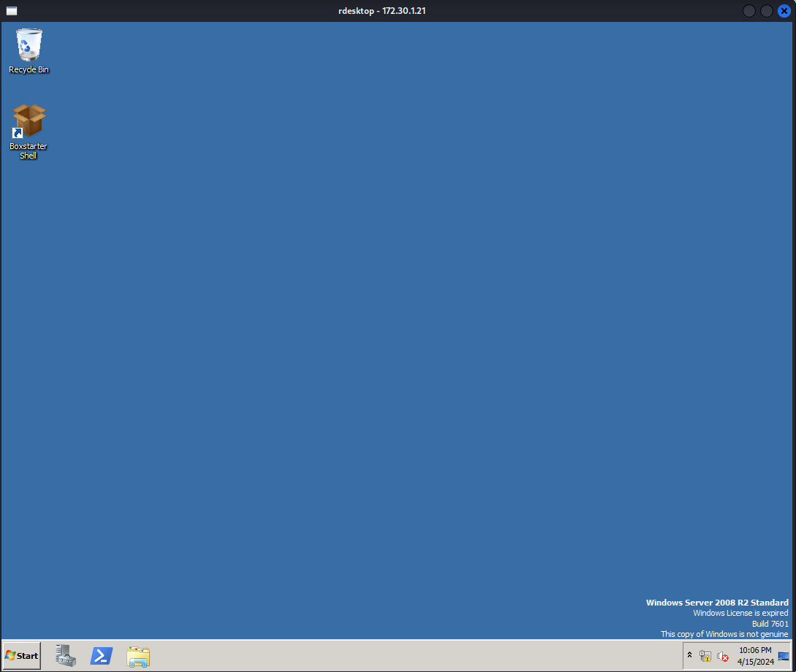Click the Show Desktop button beside the clock

(x=784, y=656)
